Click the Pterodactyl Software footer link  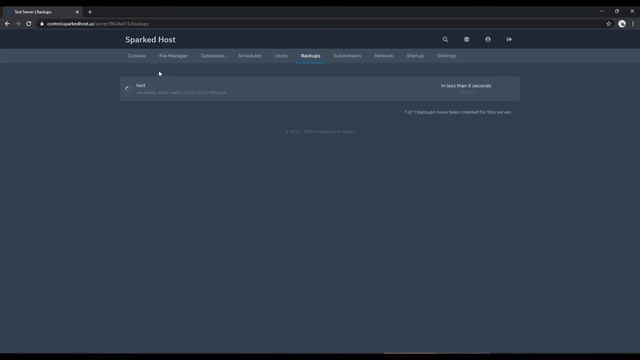point(334,132)
